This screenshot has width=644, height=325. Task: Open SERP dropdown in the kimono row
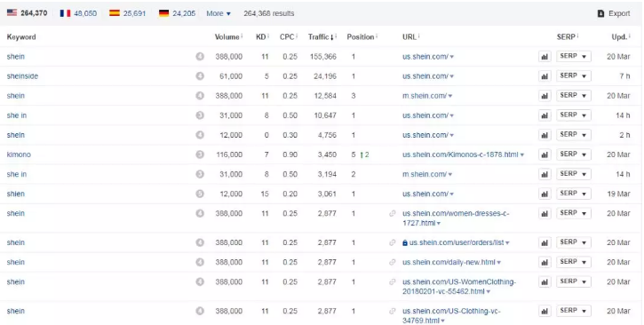click(574, 155)
